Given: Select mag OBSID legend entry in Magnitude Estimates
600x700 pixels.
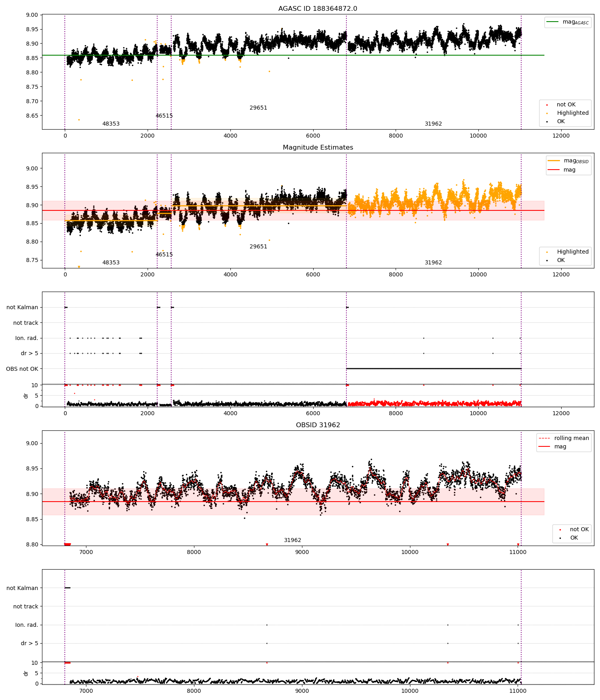Looking at the screenshot, I should coord(568,161).
